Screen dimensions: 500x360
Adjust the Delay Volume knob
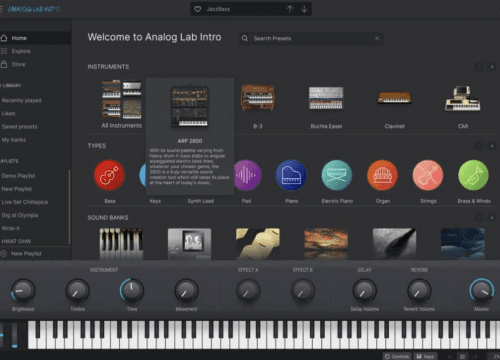(364, 290)
